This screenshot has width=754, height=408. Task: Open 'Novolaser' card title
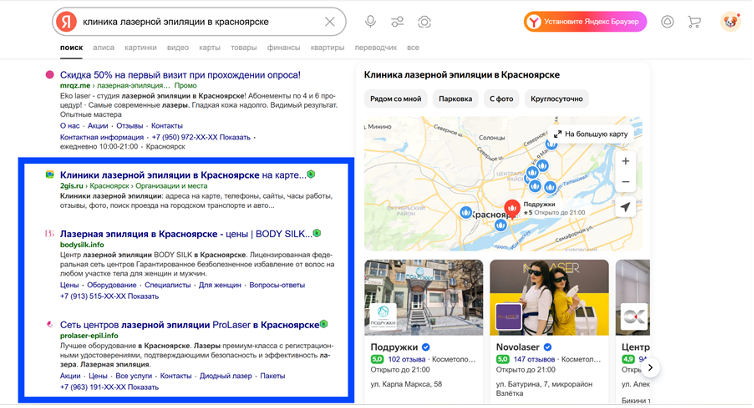tap(517, 347)
